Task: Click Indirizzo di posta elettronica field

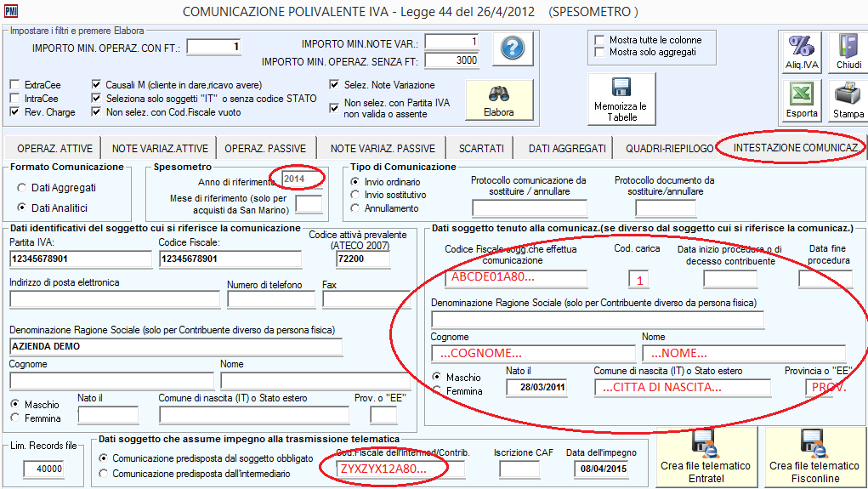Action: 115,299
